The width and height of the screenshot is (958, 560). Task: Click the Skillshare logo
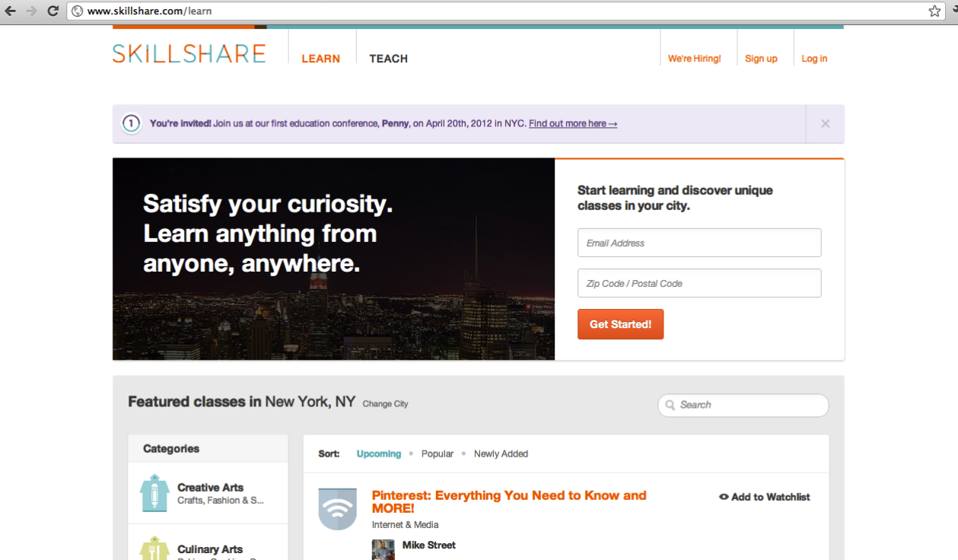point(189,53)
